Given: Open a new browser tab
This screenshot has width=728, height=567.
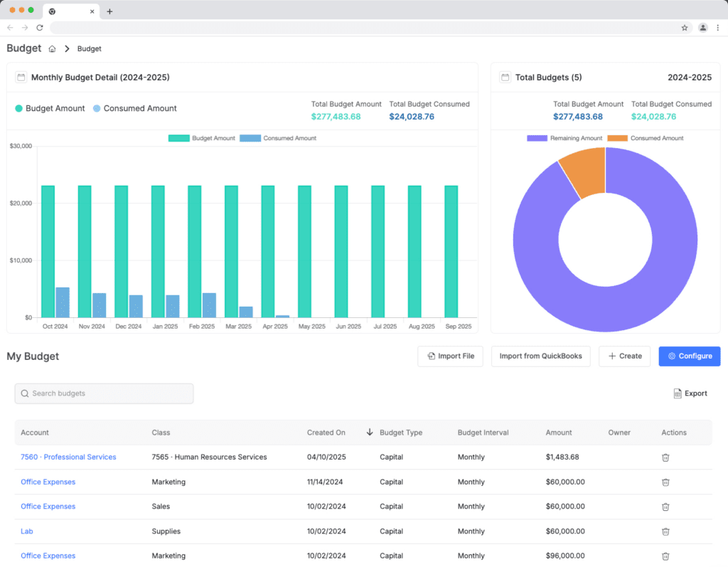Looking at the screenshot, I should (x=109, y=11).
